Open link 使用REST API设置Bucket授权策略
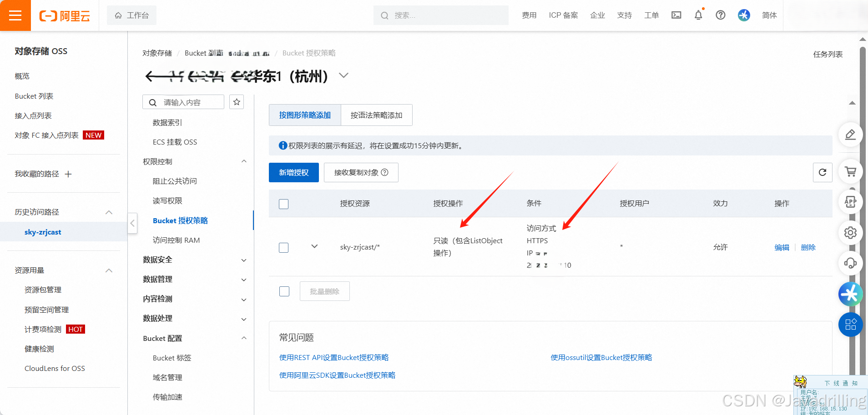 (334, 357)
